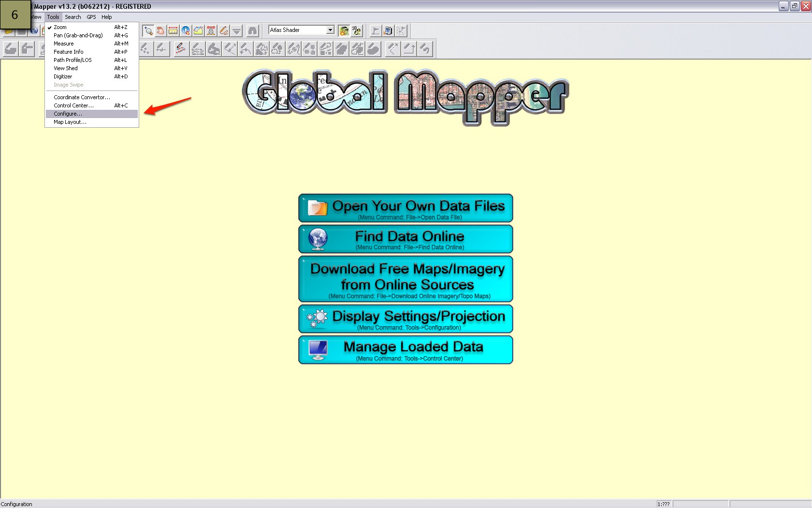The height and width of the screenshot is (508, 812).
Task: Click the monitor icon on Manage Loaded Data
Action: (318, 349)
